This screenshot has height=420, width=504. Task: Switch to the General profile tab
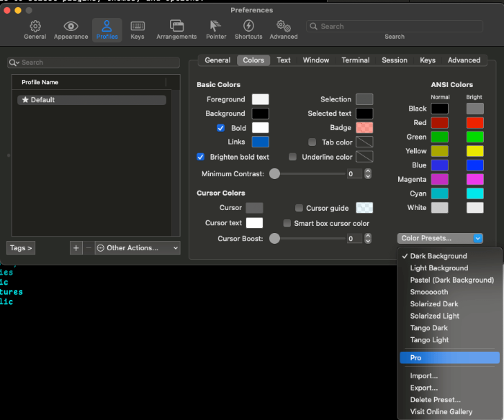click(x=217, y=60)
